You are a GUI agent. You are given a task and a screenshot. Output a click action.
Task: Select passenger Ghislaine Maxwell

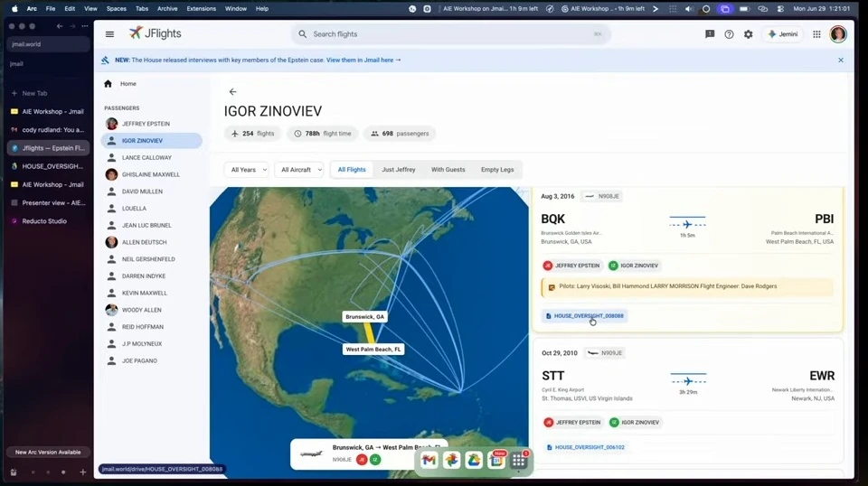click(151, 174)
